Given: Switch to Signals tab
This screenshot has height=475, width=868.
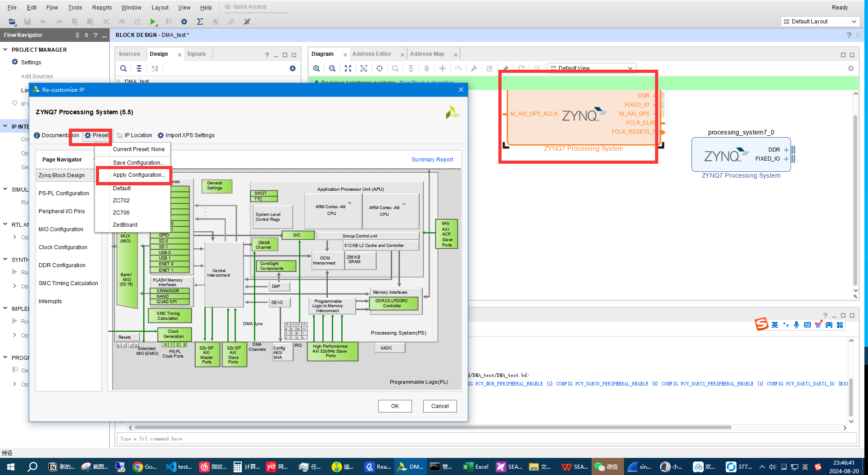Looking at the screenshot, I should (196, 54).
